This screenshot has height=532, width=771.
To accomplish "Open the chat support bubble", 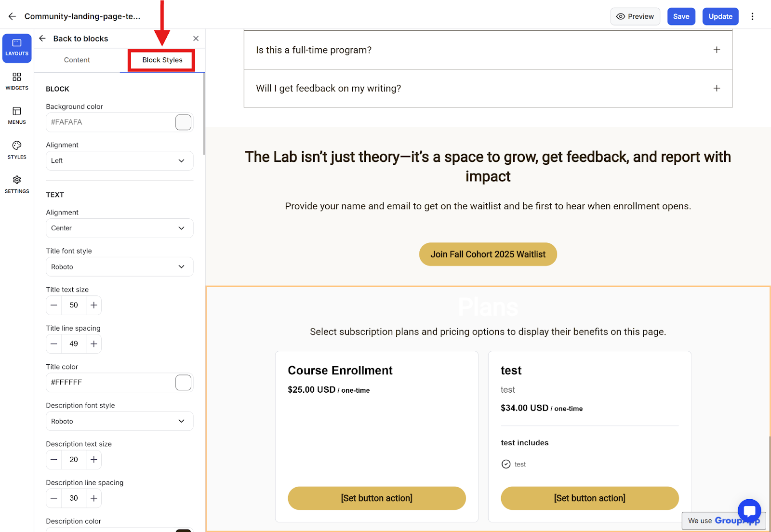I will (749, 511).
